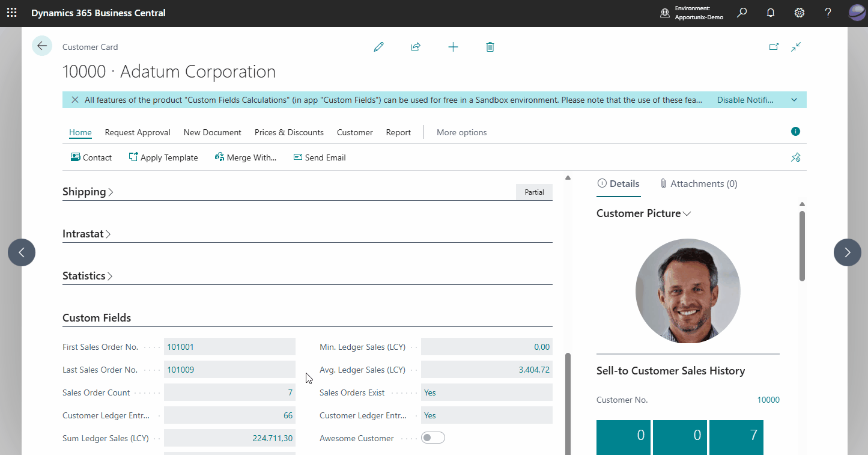868x455 pixels.
Task: Click the pencil edit icon
Action: [x=378, y=47]
